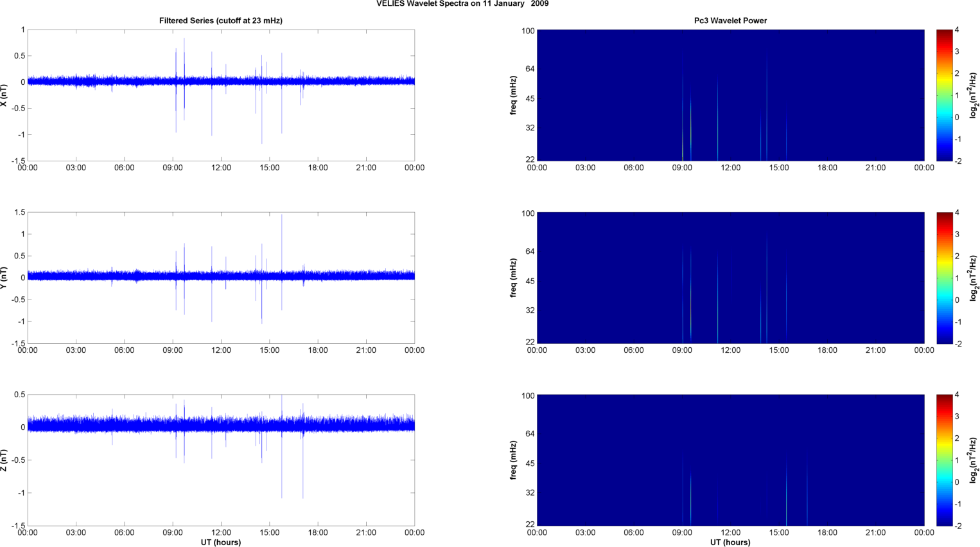This screenshot has height=547, width=980.
Task: Click the '1.5' y-axis tick on the Y series plot
Action: click(19, 213)
